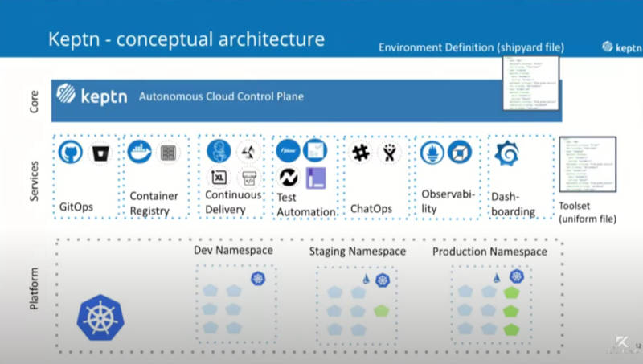Click the 'ChatOps' label
643x364 pixels.
click(371, 209)
